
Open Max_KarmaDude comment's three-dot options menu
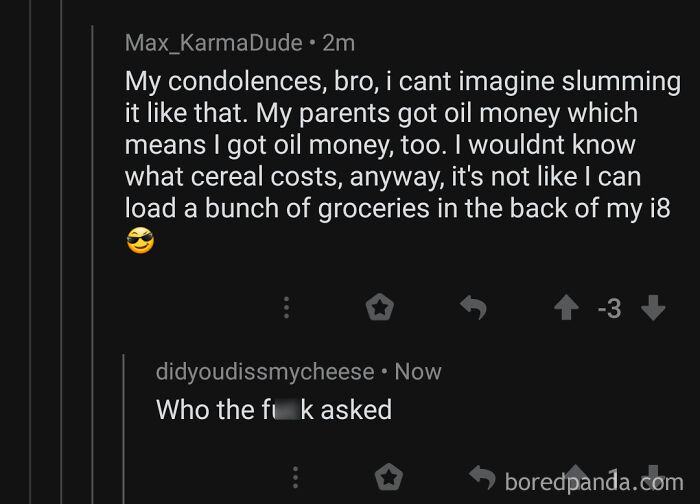(x=287, y=308)
